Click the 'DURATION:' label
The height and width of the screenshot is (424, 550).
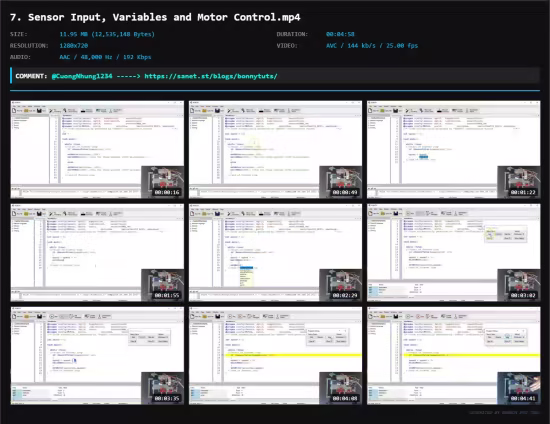tap(292, 34)
